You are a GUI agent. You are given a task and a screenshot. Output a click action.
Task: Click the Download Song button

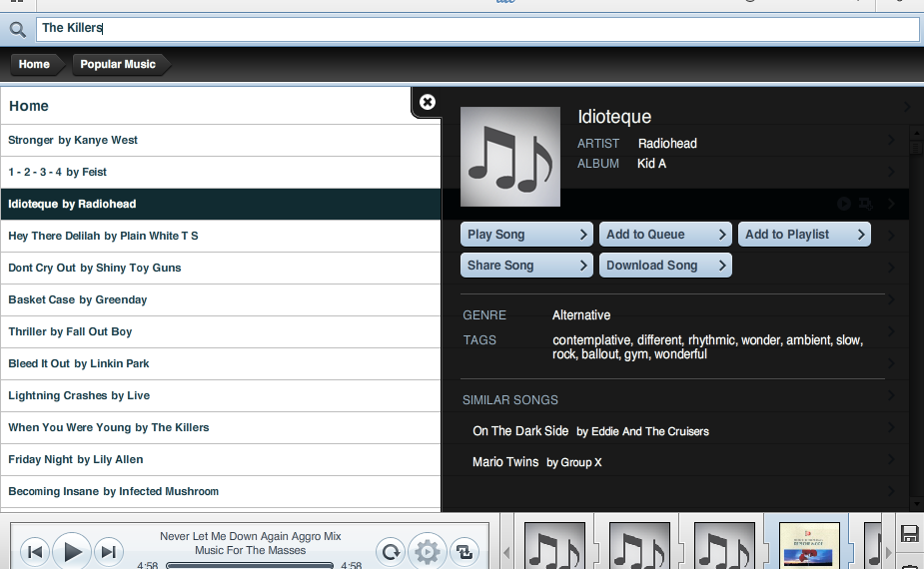[x=665, y=266]
